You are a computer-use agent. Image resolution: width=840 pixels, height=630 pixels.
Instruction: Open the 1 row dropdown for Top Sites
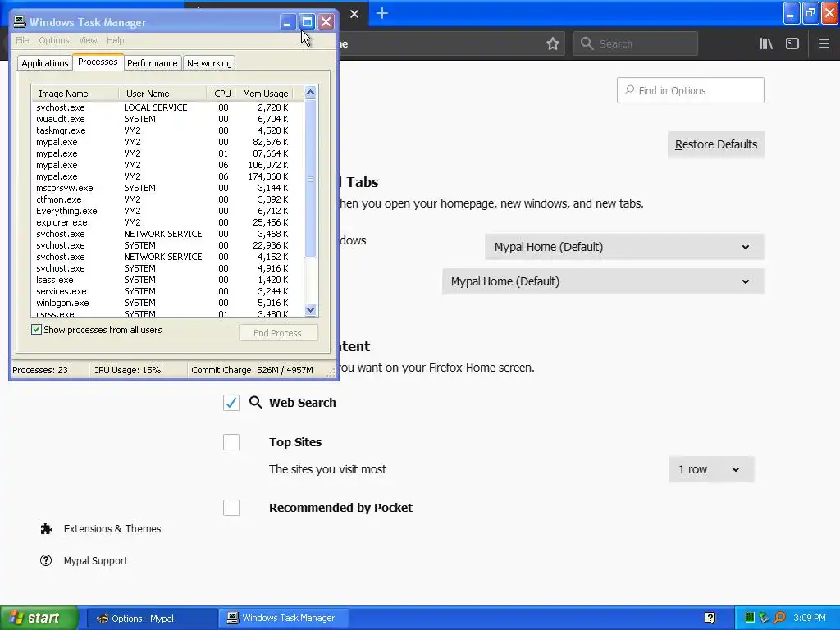click(711, 469)
